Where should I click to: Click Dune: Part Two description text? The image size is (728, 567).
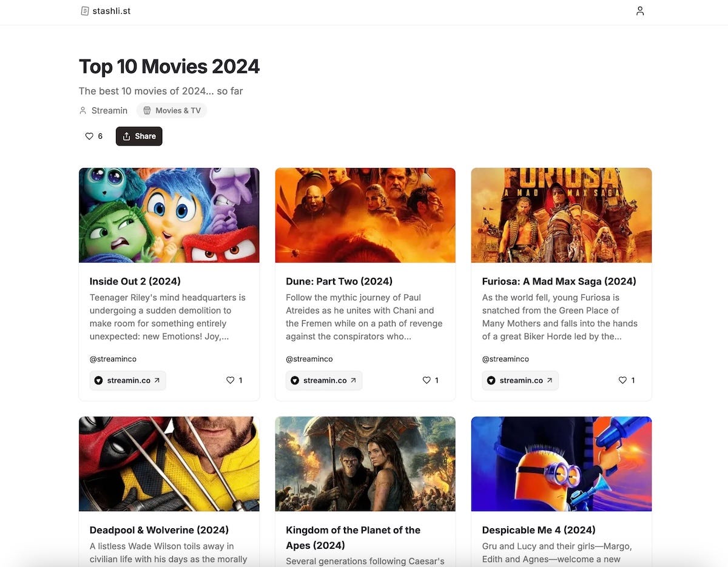click(x=364, y=317)
